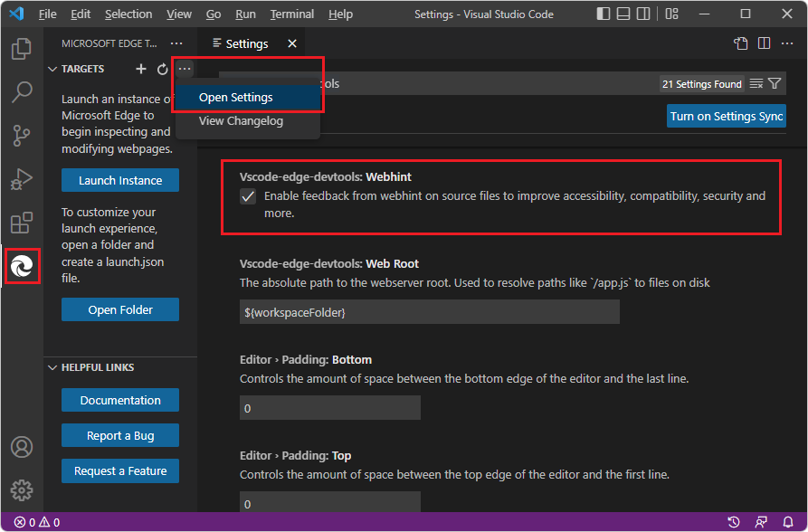Choose Open Settings from the context menu
Image resolution: width=808 pixels, height=532 pixels.
233,97
